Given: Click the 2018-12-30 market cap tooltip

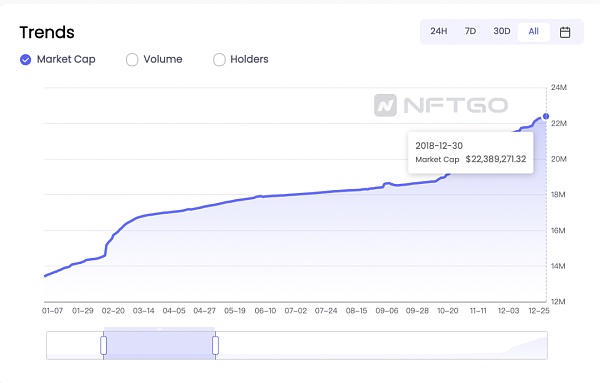Looking at the screenshot, I should [x=470, y=153].
